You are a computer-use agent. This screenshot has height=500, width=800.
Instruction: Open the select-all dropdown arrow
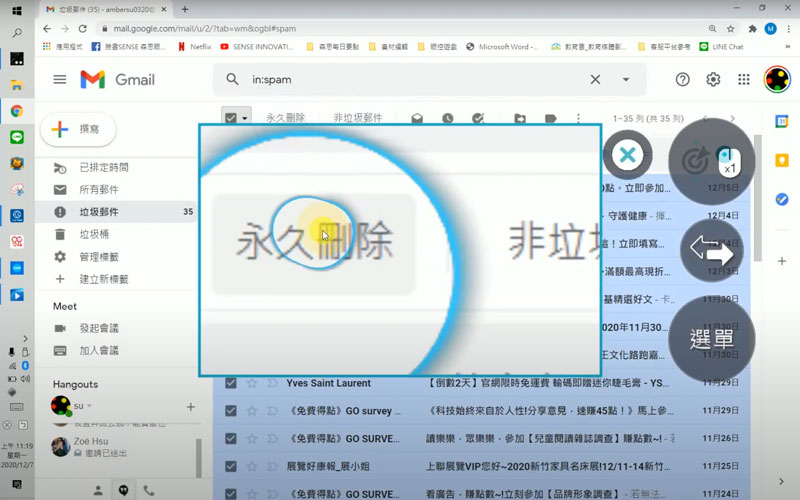(x=245, y=118)
